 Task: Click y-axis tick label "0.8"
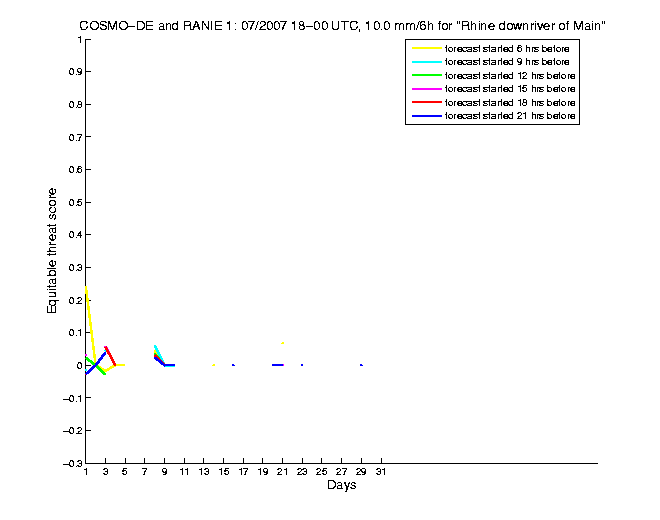75,104
